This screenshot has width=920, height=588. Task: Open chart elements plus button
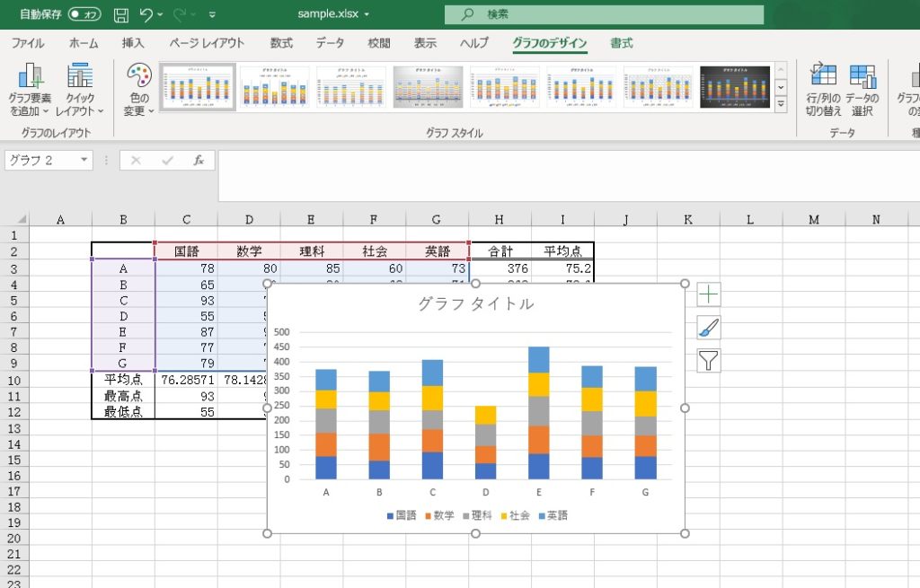tap(709, 294)
